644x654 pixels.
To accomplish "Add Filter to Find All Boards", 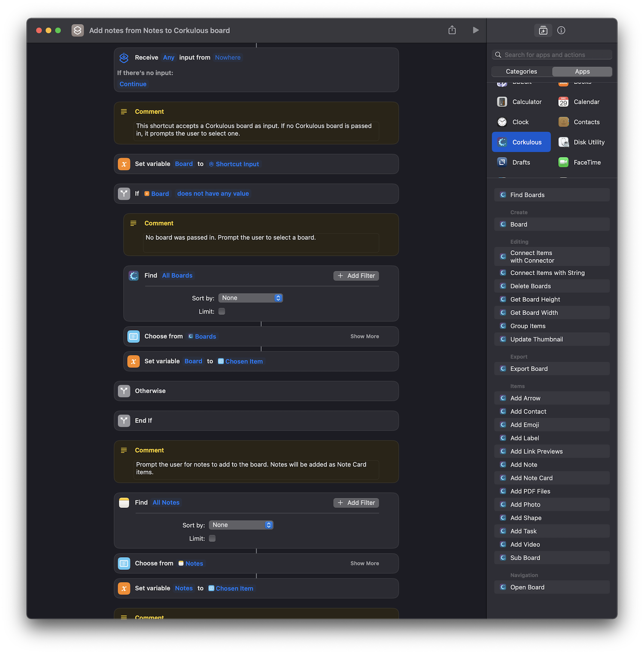I will click(x=356, y=276).
